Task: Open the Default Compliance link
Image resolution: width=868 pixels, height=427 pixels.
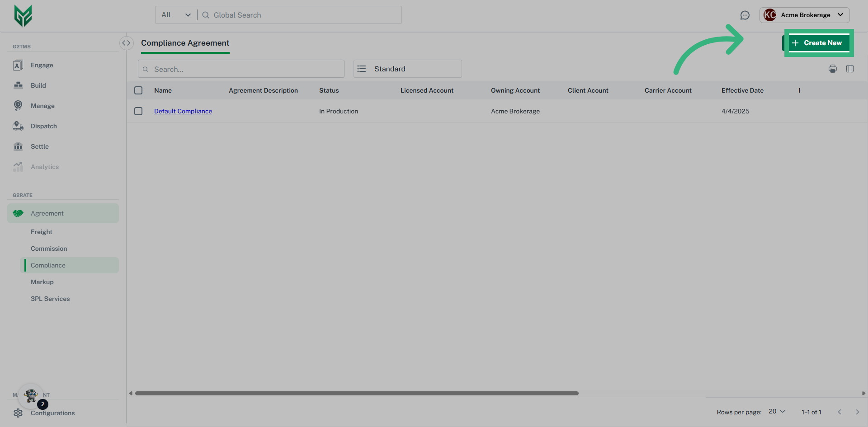Action: (x=183, y=111)
